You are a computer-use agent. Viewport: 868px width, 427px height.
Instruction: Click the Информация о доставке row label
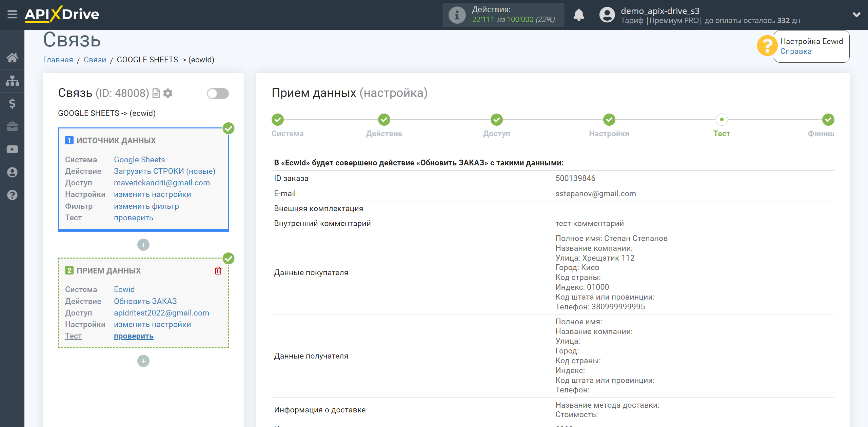point(320,410)
